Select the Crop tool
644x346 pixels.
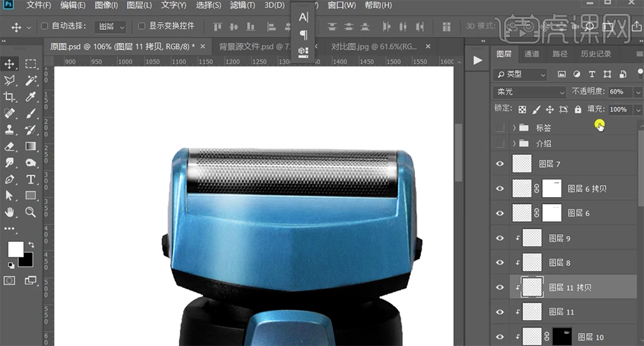(x=10, y=97)
